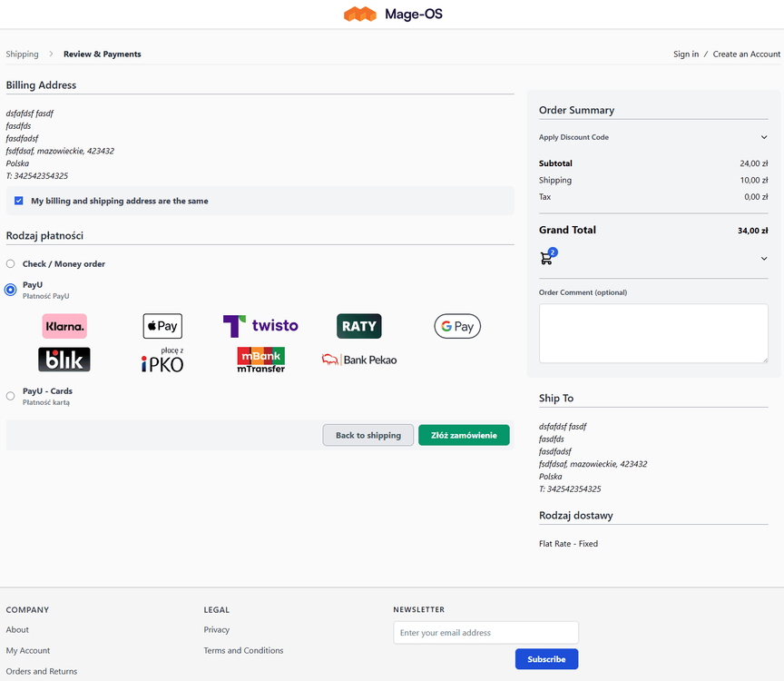Choose Twisto payment logo
Screen dimensions: 784x681
pyautogui.click(x=260, y=326)
